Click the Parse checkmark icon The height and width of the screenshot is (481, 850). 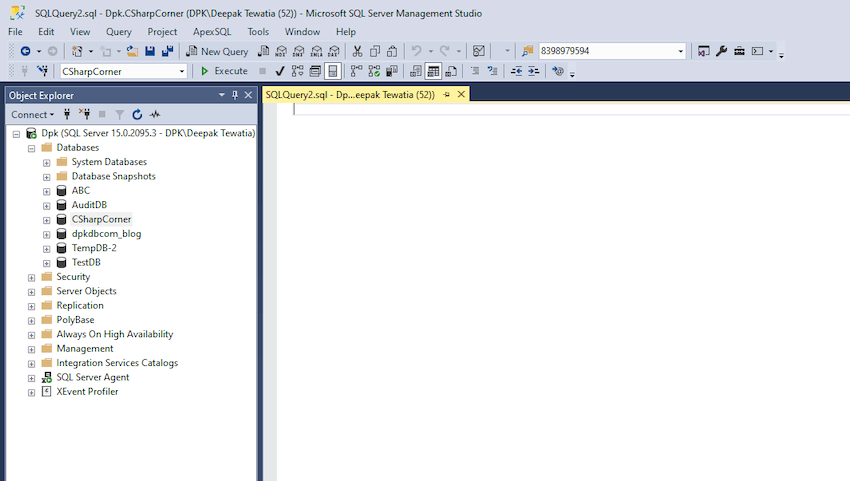(x=280, y=71)
